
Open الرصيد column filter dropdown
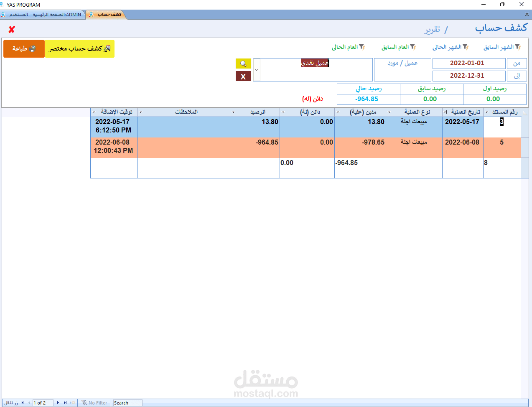[233, 112]
